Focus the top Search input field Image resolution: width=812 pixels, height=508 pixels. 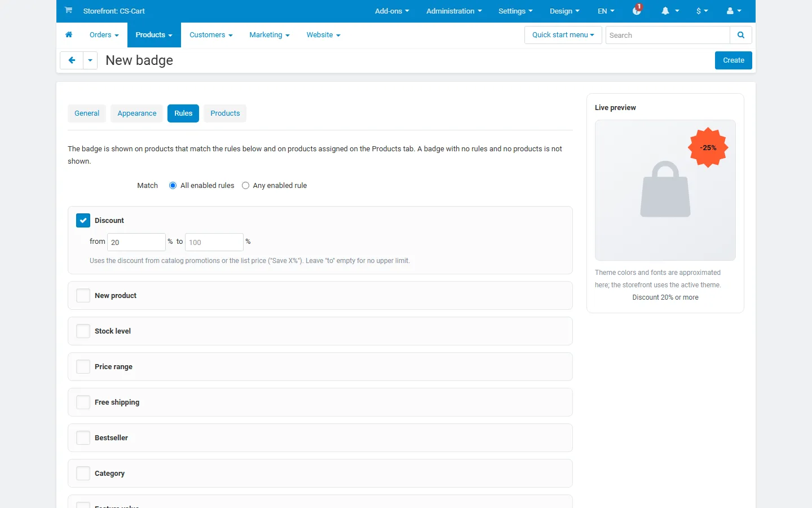click(x=668, y=35)
